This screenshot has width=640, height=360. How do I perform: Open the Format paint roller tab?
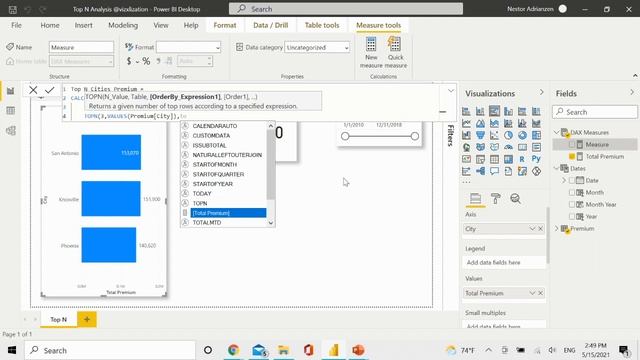tap(496, 199)
